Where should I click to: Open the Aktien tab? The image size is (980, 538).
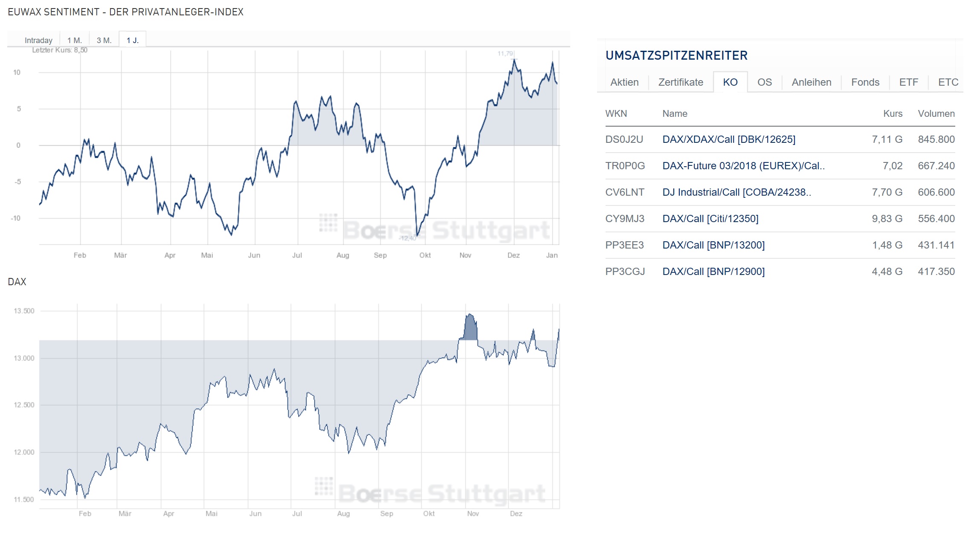click(624, 82)
